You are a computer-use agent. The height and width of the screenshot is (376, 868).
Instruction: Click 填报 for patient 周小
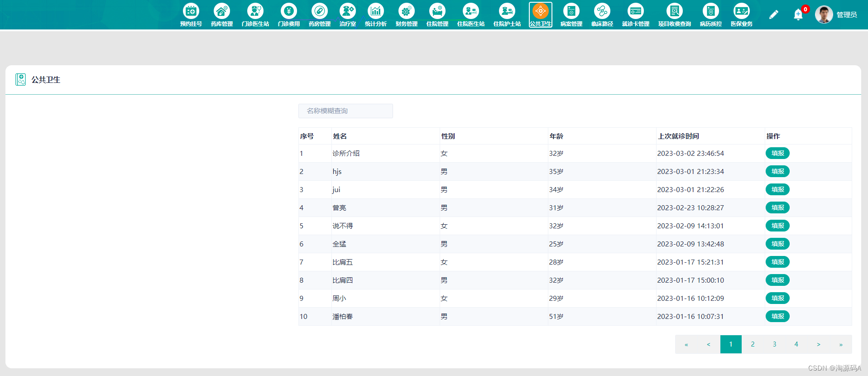pos(777,298)
